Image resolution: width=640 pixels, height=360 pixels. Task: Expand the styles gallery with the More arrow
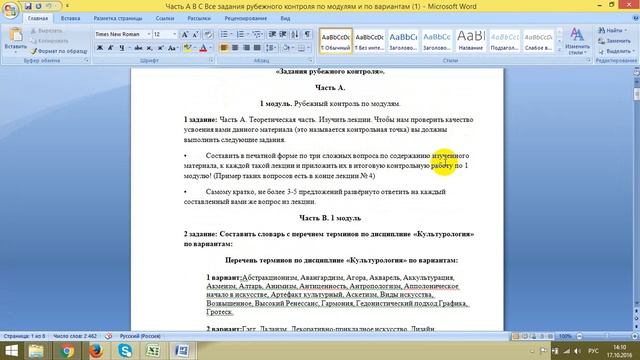[559, 49]
